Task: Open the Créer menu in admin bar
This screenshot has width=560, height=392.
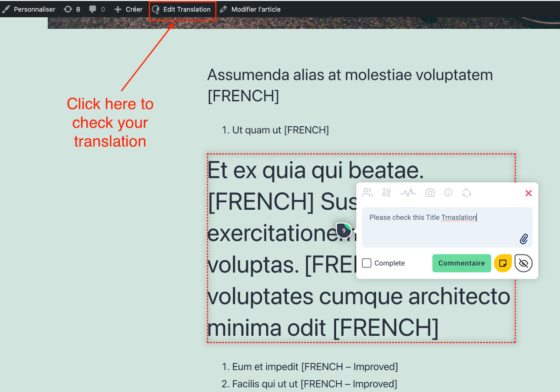Action: [128, 9]
